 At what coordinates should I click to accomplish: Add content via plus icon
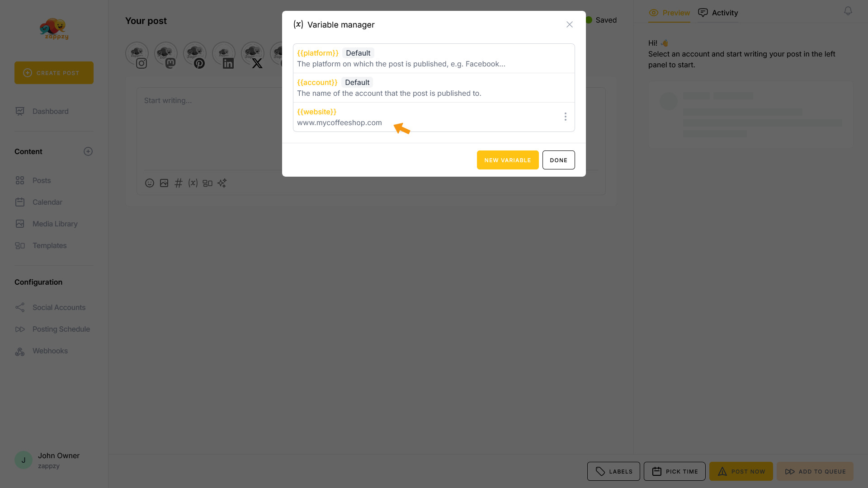click(x=88, y=151)
